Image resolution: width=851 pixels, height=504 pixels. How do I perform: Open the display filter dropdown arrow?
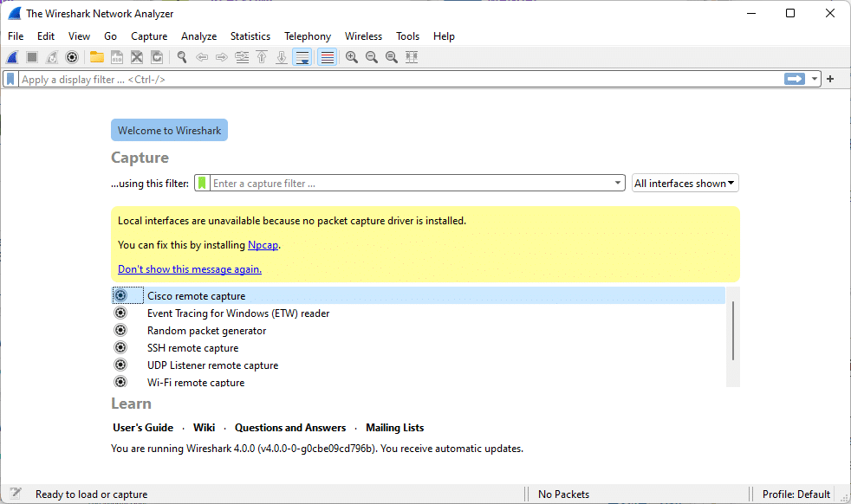tap(815, 78)
